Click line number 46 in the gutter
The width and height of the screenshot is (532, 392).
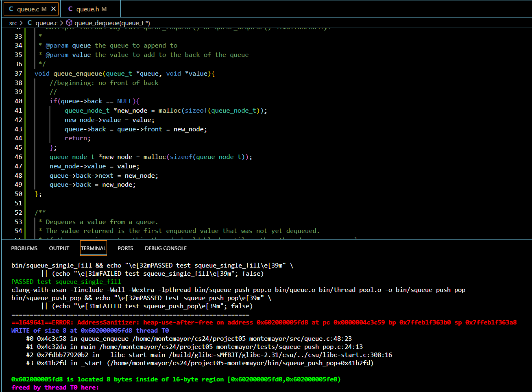(18, 157)
